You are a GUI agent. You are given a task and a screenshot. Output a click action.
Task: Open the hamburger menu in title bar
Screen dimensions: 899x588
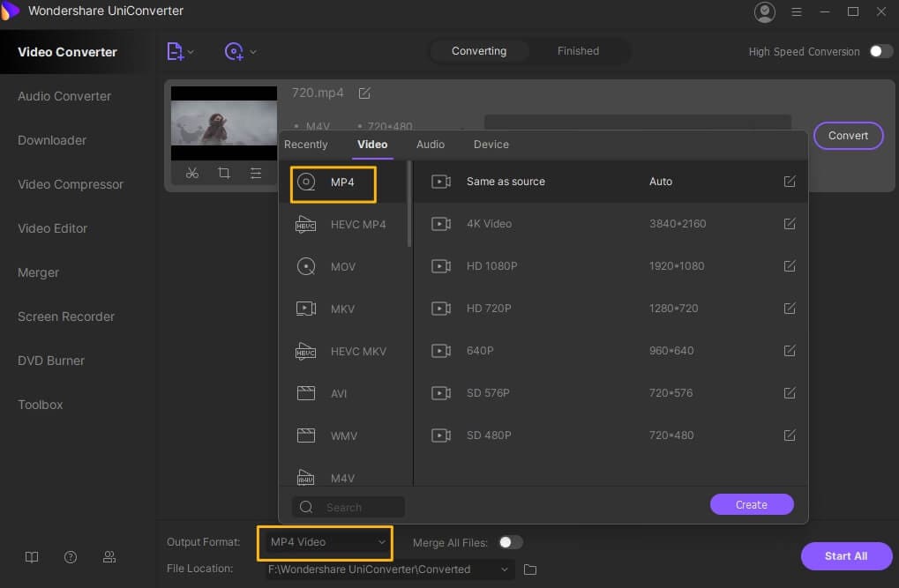pos(797,12)
